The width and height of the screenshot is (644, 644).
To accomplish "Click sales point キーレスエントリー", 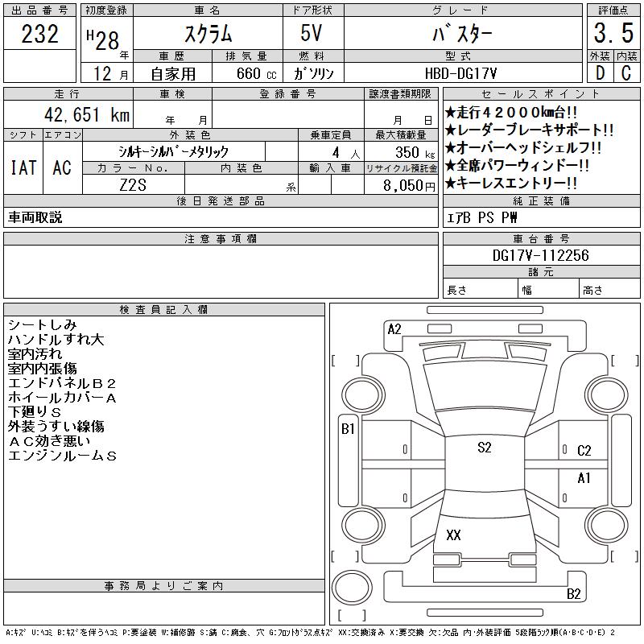I will click(511, 184).
